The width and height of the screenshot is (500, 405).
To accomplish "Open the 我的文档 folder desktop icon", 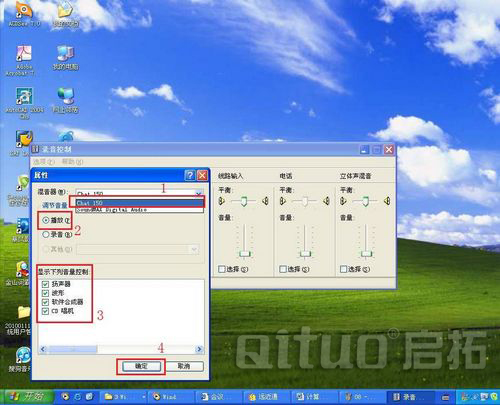I will [65, 14].
